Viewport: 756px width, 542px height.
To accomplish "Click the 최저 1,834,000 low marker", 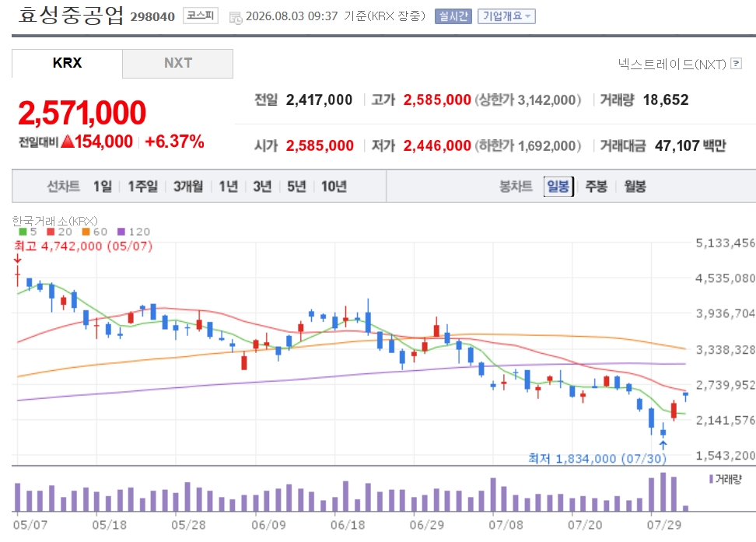I will click(x=597, y=458).
